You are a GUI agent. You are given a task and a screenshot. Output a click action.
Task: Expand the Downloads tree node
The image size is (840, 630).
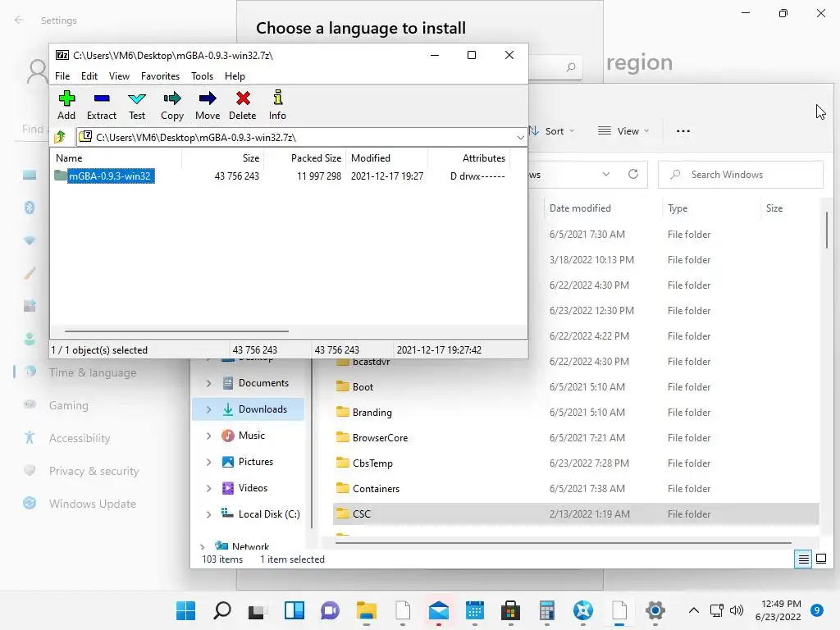(208, 409)
